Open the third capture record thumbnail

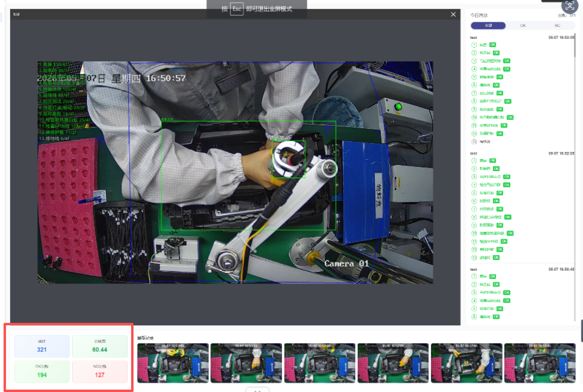(320, 363)
